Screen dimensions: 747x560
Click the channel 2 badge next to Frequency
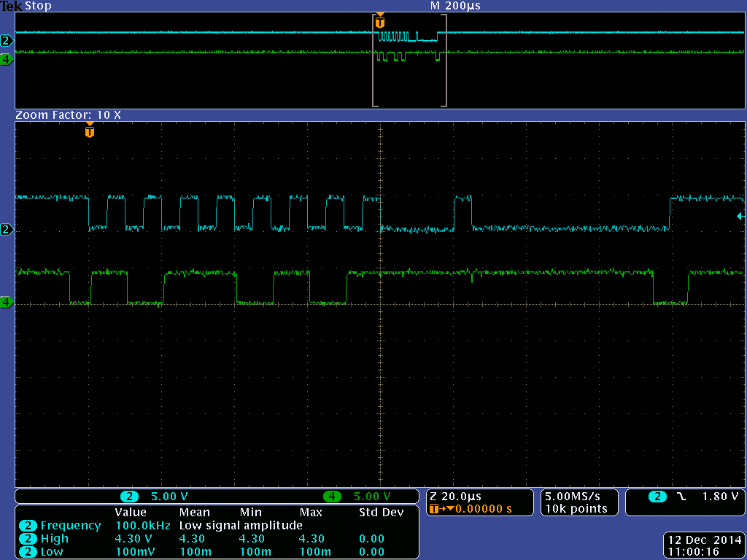click(28, 526)
